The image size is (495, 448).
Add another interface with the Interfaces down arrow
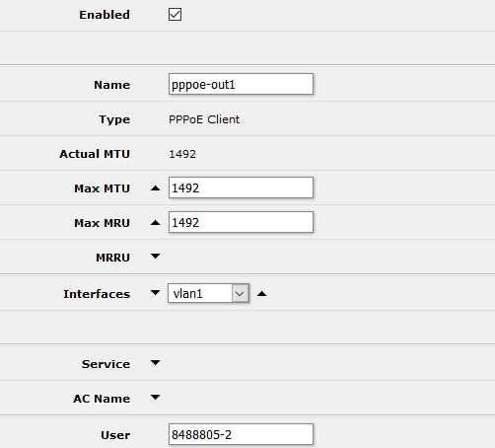click(x=155, y=292)
